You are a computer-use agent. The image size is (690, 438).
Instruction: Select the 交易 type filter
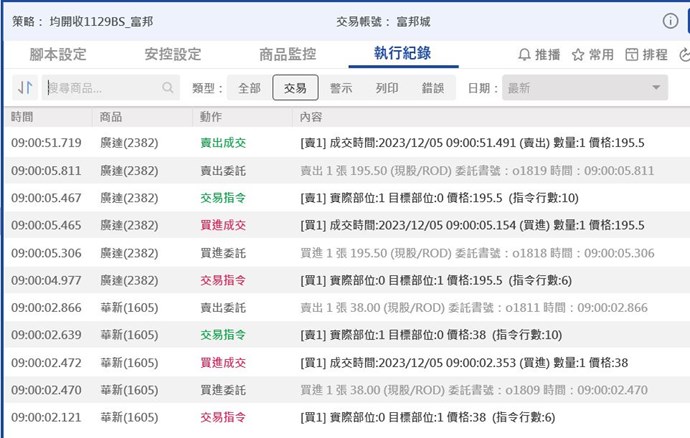point(295,88)
